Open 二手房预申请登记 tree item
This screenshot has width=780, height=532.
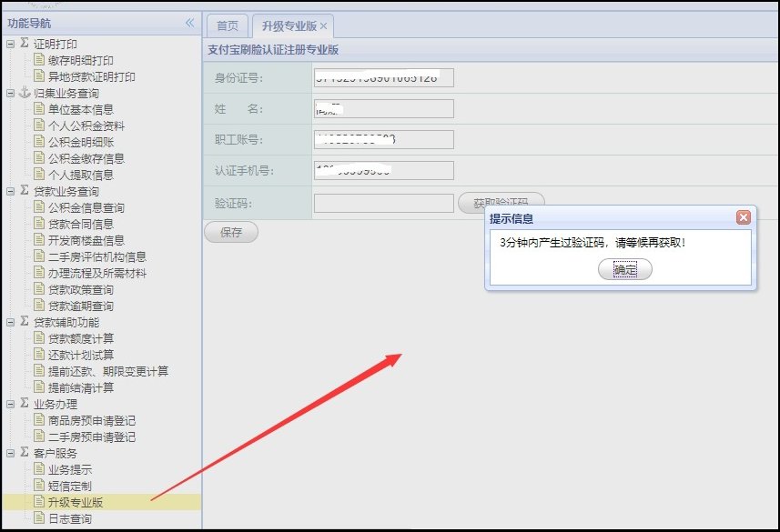[x=92, y=437]
